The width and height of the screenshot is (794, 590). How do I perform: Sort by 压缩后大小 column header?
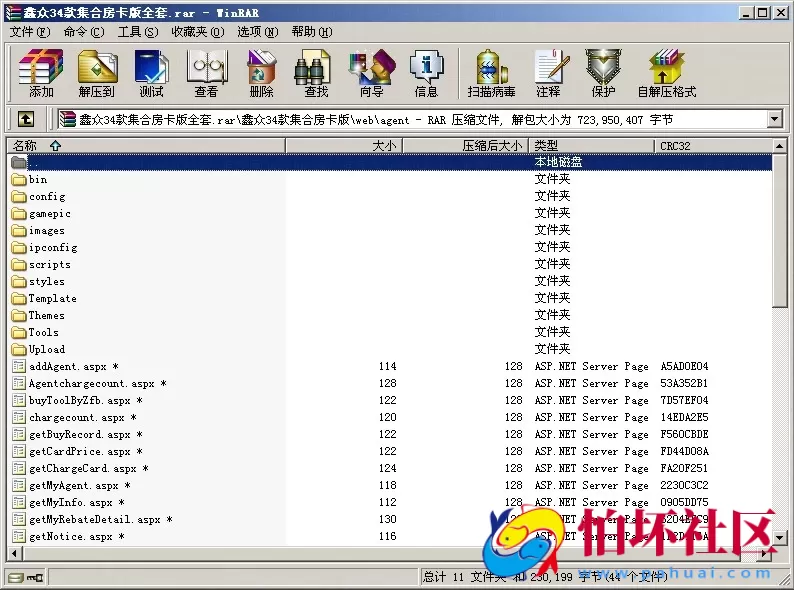click(x=465, y=146)
